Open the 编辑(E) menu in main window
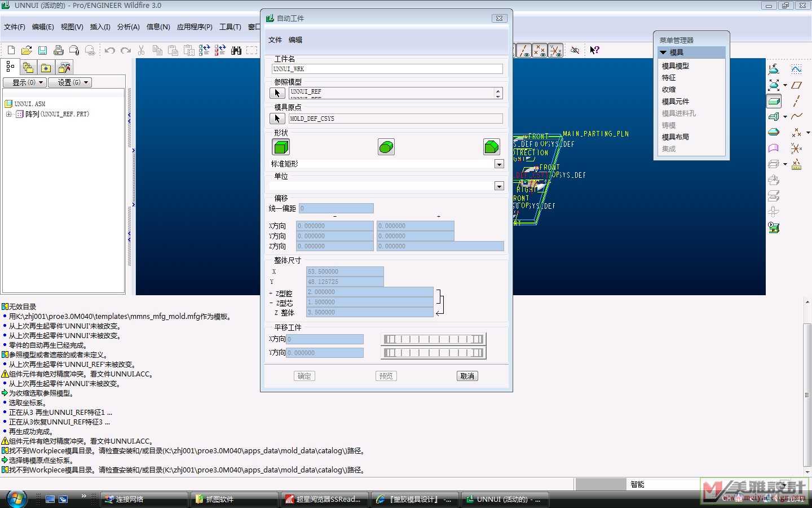Image resolution: width=812 pixels, height=508 pixels. 43,27
